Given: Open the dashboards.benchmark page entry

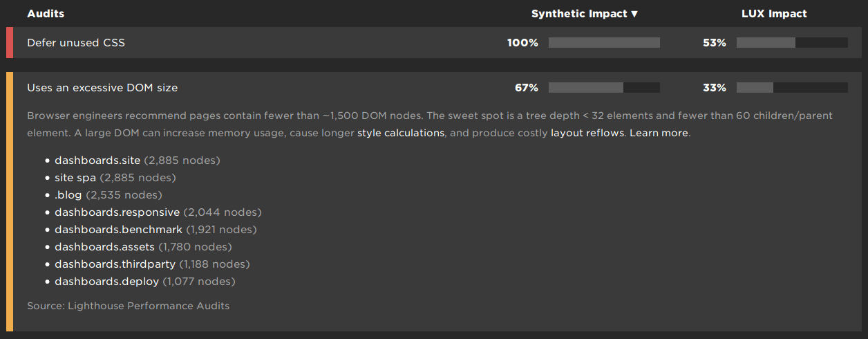Looking at the screenshot, I should coord(118,230).
